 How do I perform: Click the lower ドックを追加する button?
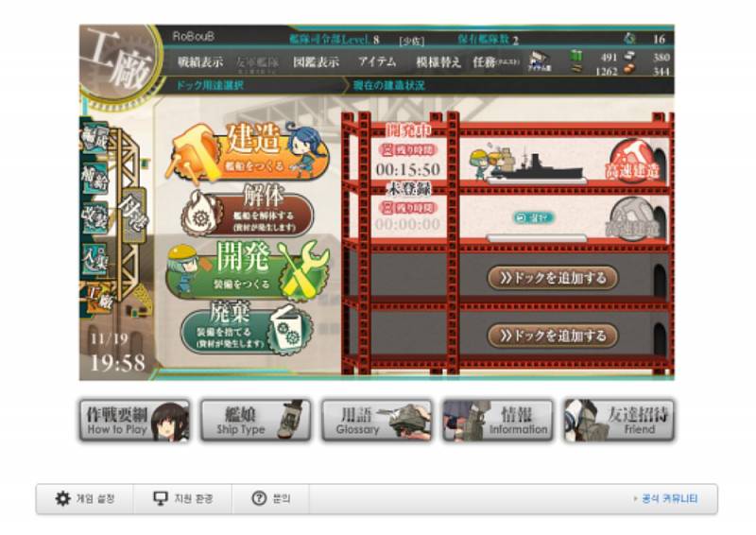click(x=553, y=336)
